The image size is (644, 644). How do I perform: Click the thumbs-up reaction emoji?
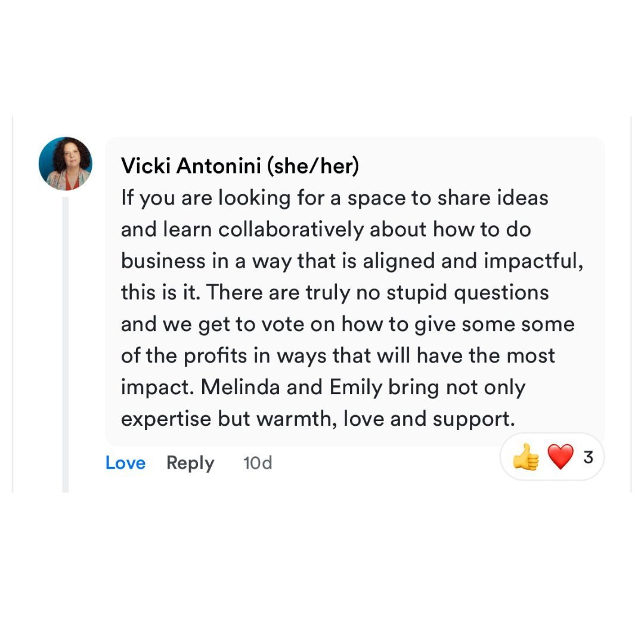[525, 458]
